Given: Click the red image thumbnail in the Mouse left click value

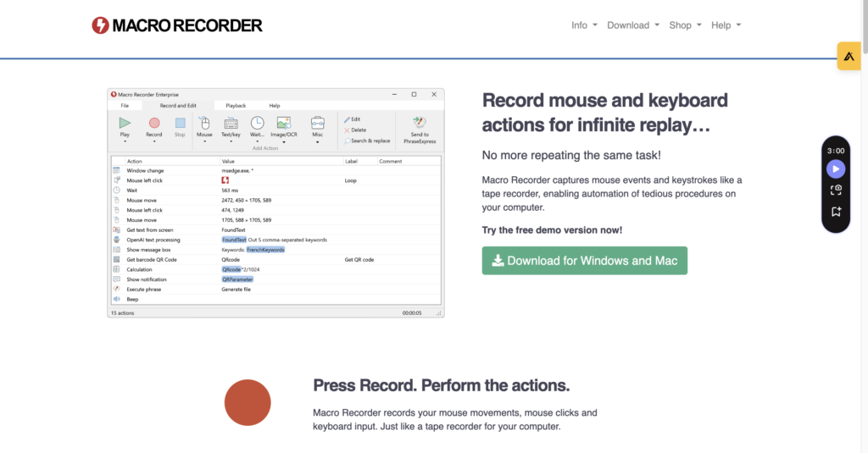Looking at the screenshot, I should coord(225,180).
